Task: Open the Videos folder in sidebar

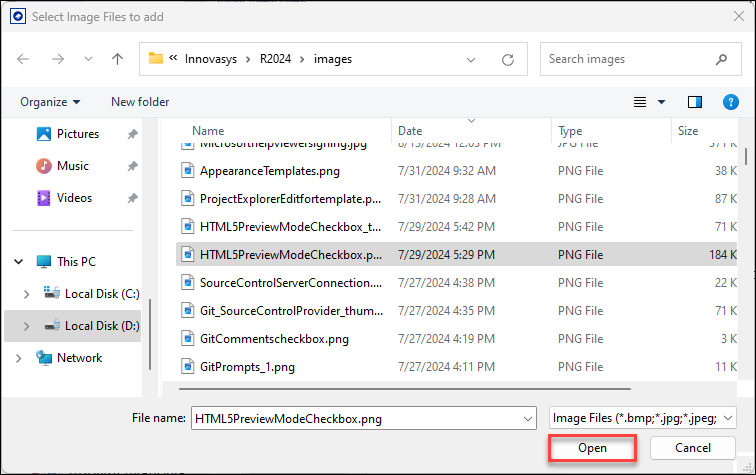Action: pyautogui.click(x=75, y=198)
